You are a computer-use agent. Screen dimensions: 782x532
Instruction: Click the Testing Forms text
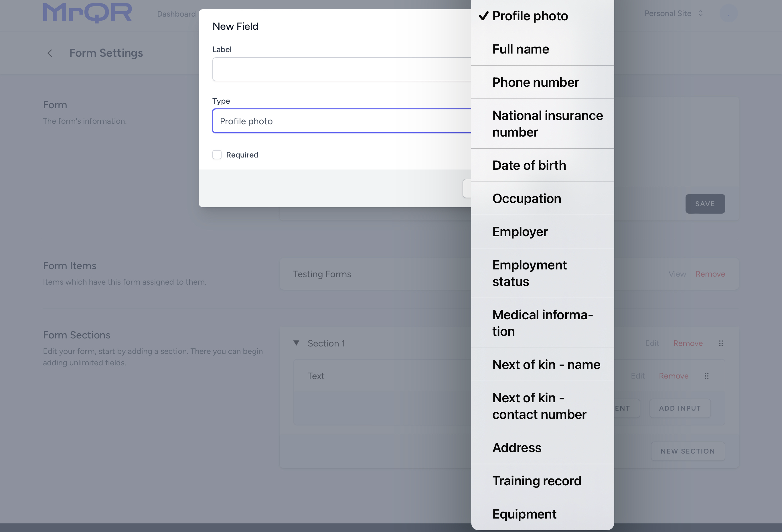(x=322, y=274)
